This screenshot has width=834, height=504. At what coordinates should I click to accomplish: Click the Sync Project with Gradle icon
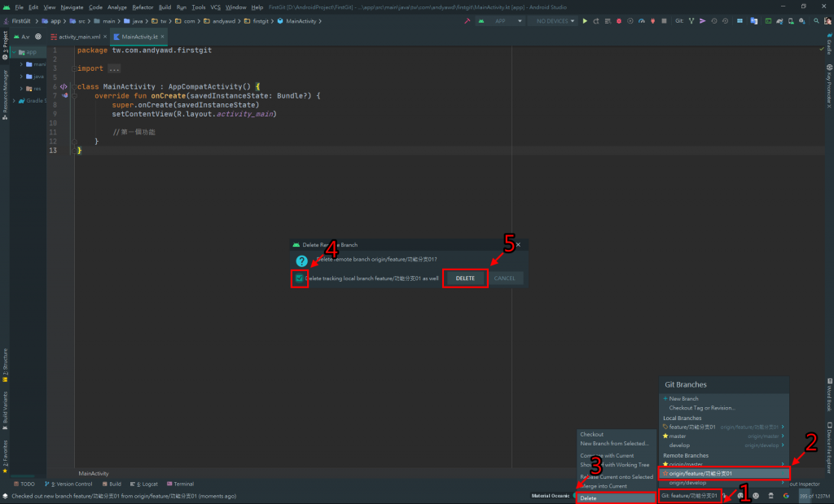click(x=779, y=21)
